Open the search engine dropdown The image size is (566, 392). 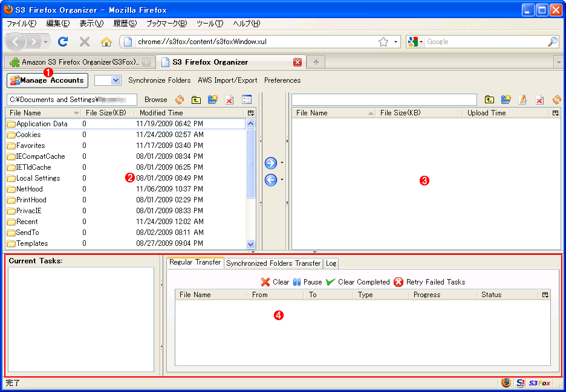coord(415,42)
